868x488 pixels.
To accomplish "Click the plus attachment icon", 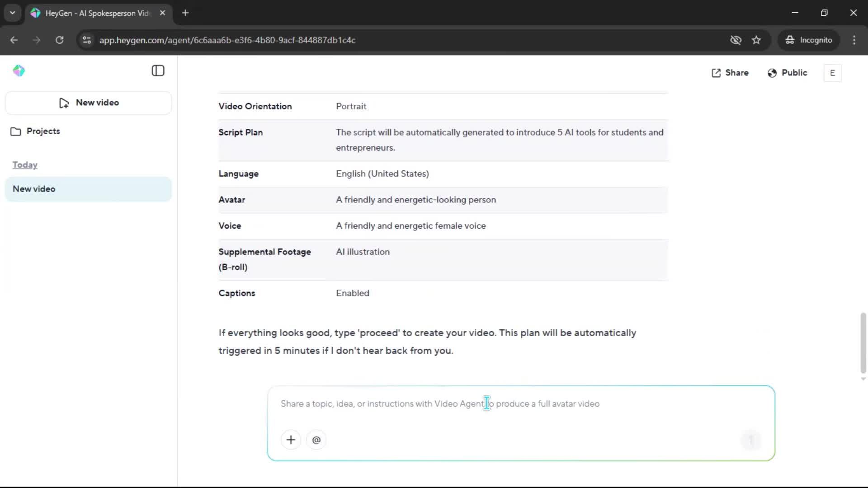I will (291, 440).
